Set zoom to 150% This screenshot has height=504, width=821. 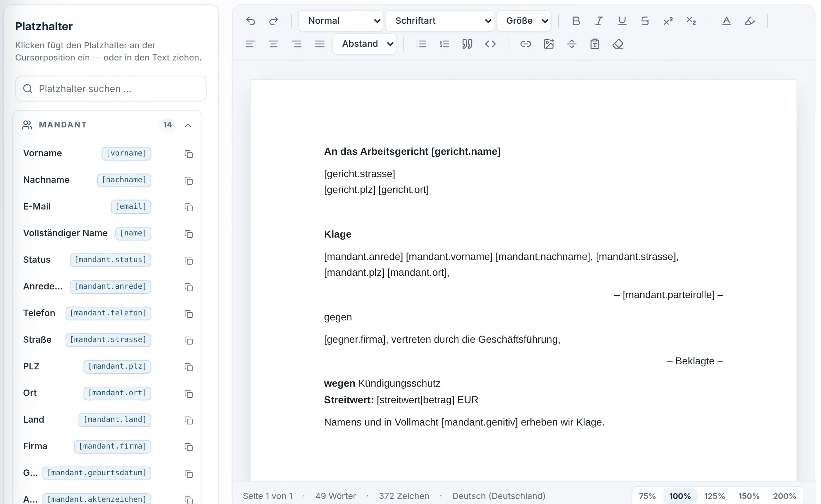(749, 496)
